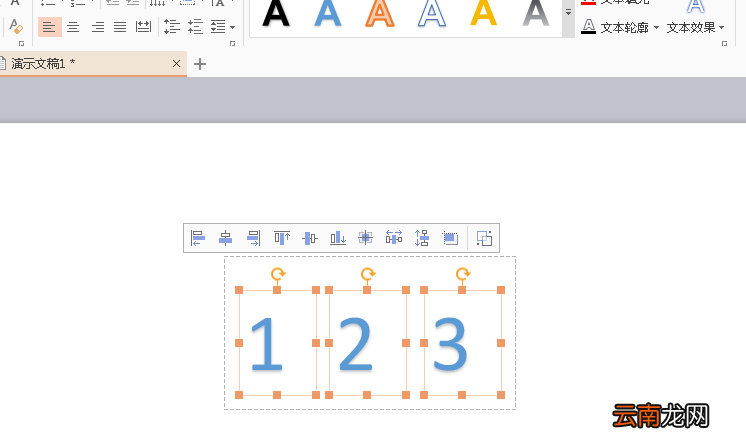746x444 pixels.
Task: Choose the black shadow text style
Action: pyautogui.click(x=276, y=13)
